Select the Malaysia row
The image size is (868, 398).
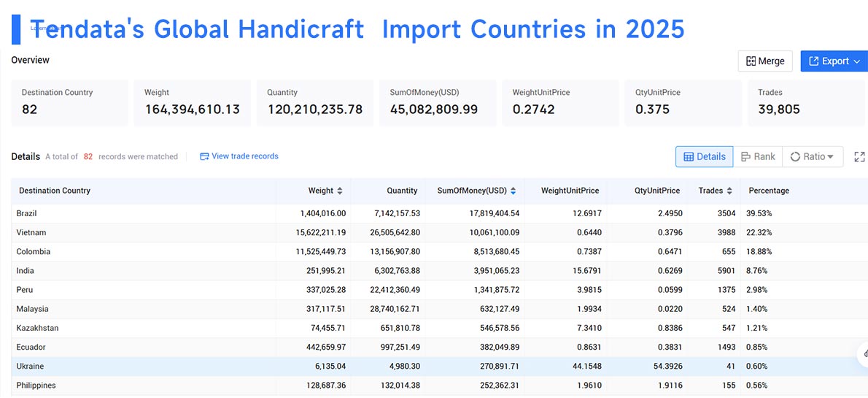(440, 309)
